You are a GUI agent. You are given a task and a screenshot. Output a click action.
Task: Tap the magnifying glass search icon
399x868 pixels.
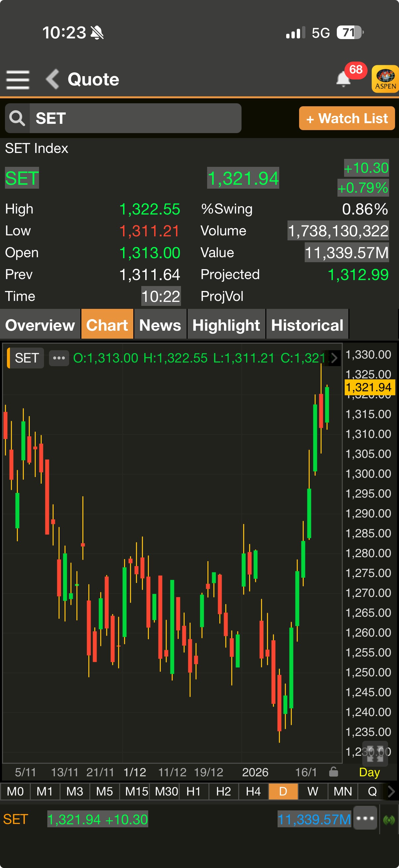pos(17,118)
